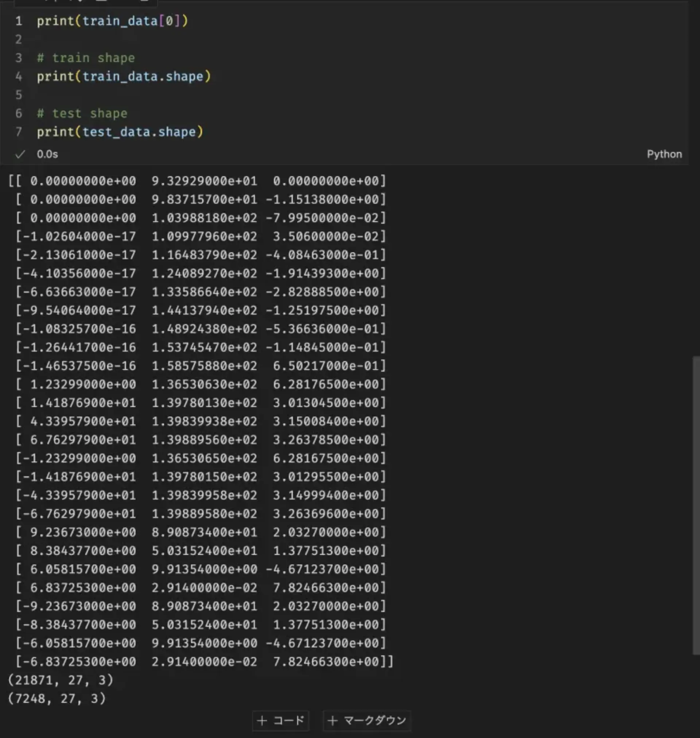The height and width of the screenshot is (738, 700).
Task: Click the output value 1.58575880e+02
Action: tap(204, 366)
